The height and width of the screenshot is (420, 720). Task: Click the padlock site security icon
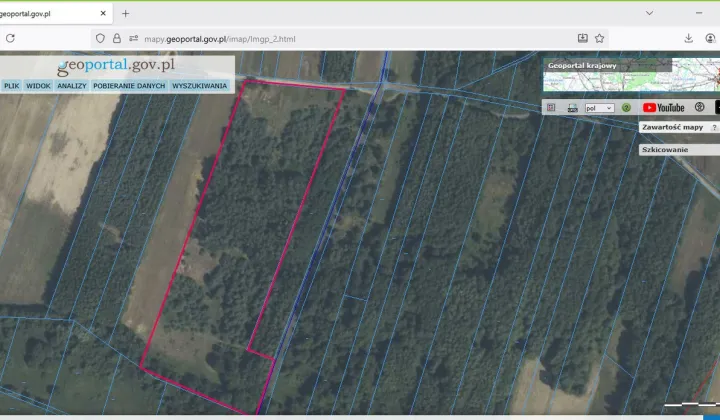pos(117,39)
